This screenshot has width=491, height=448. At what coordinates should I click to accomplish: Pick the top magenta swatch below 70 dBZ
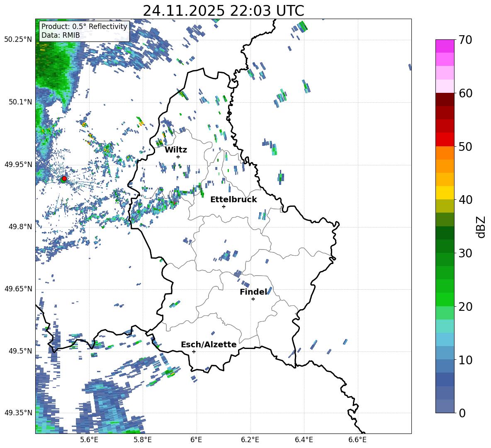tap(445, 46)
